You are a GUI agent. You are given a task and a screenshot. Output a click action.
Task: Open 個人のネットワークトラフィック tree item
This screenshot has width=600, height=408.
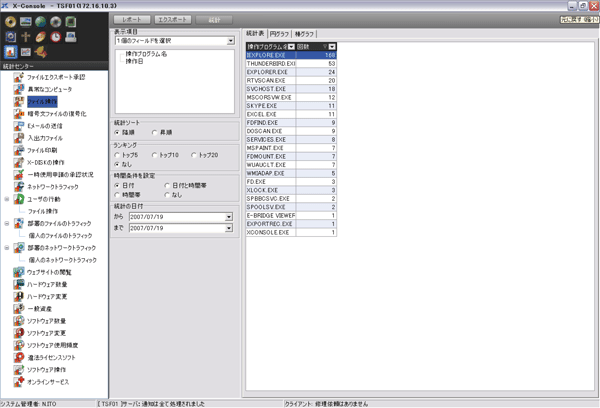point(62,260)
